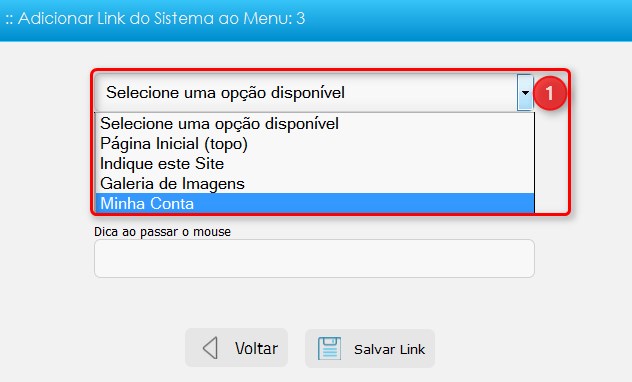Click the 'Voltar' text label

(x=256, y=349)
